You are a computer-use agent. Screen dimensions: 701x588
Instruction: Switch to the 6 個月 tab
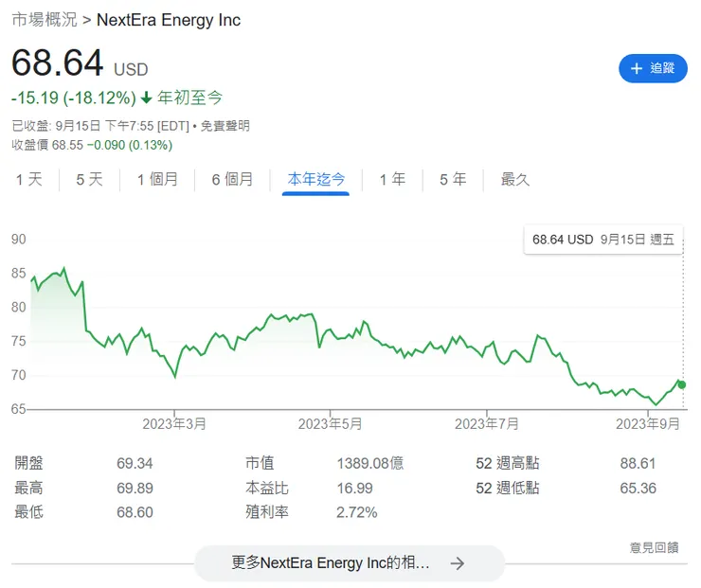232,180
